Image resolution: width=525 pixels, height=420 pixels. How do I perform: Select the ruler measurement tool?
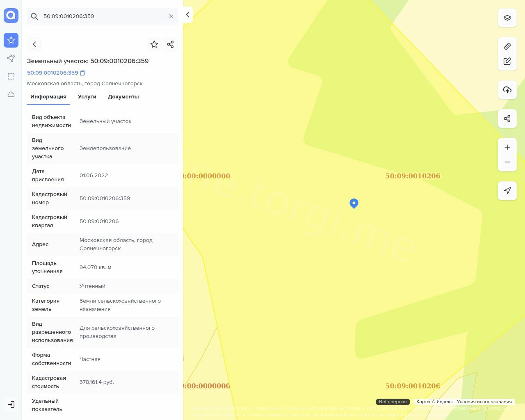(507, 46)
